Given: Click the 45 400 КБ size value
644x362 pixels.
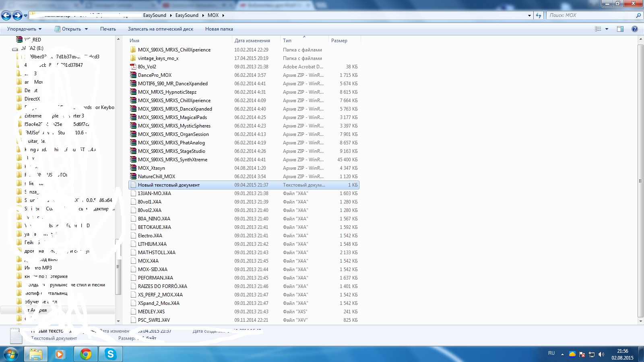Looking at the screenshot, I should click(x=347, y=160).
